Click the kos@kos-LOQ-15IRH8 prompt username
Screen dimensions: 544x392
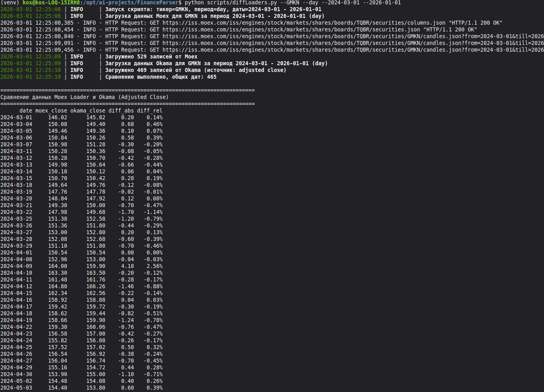pyautogui.click(x=51, y=3)
